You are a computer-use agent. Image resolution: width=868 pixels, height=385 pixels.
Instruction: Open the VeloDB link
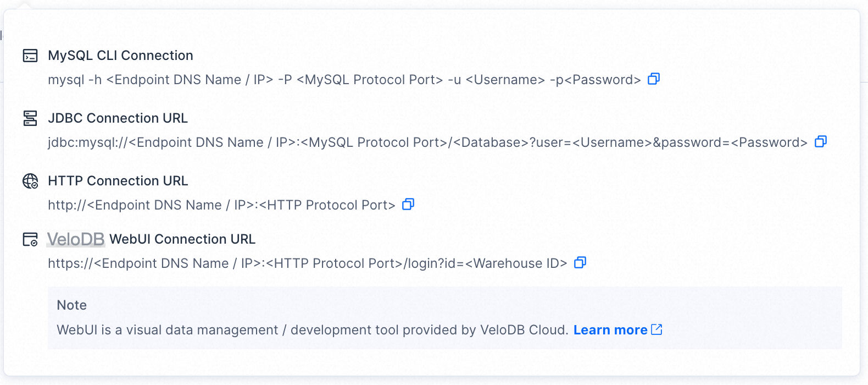75,239
